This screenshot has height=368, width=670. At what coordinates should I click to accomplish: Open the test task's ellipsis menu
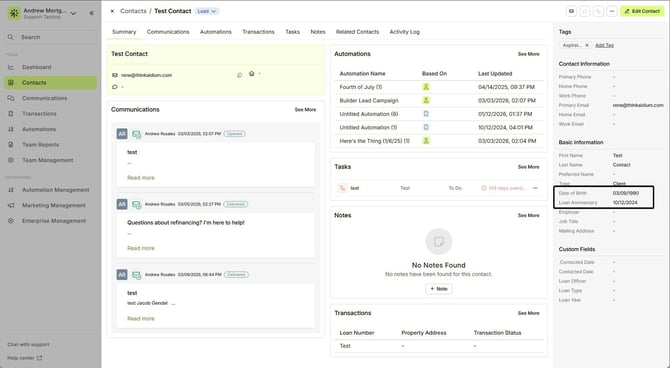535,188
